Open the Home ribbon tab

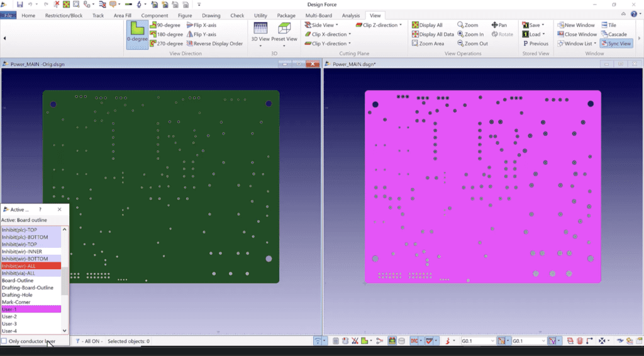28,15
